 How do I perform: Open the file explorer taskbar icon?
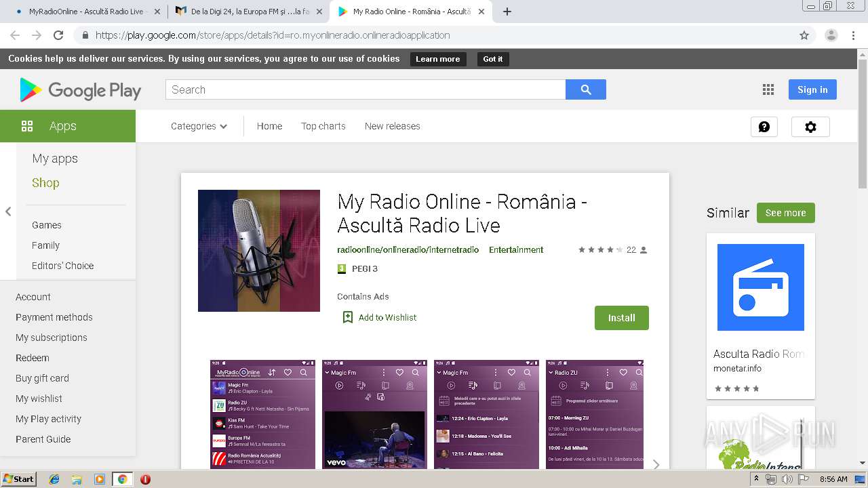77,479
